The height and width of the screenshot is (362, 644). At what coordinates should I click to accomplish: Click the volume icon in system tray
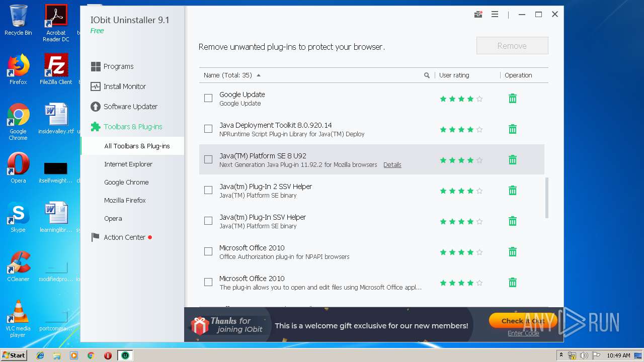584,355
